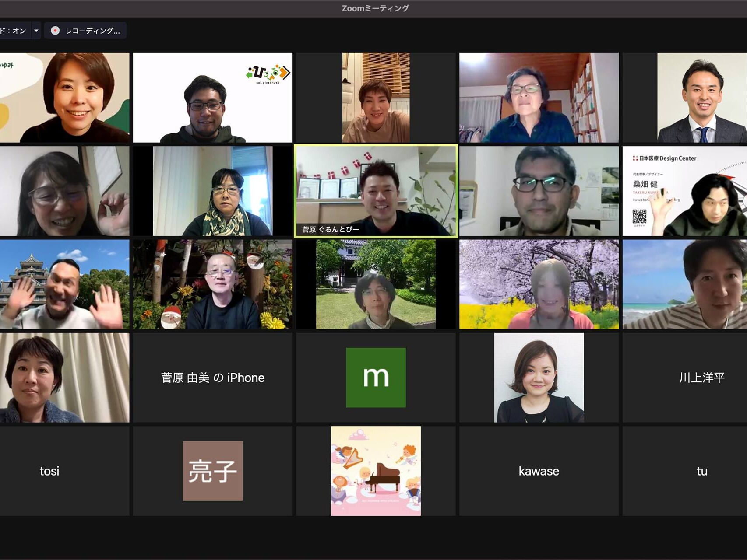Click the video tile with beach background
Image resolution: width=747 pixels, height=560 pixels.
(684, 284)
